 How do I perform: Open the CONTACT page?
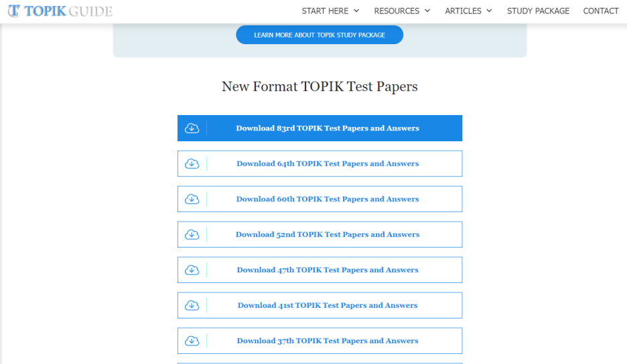tap(601, 11)
